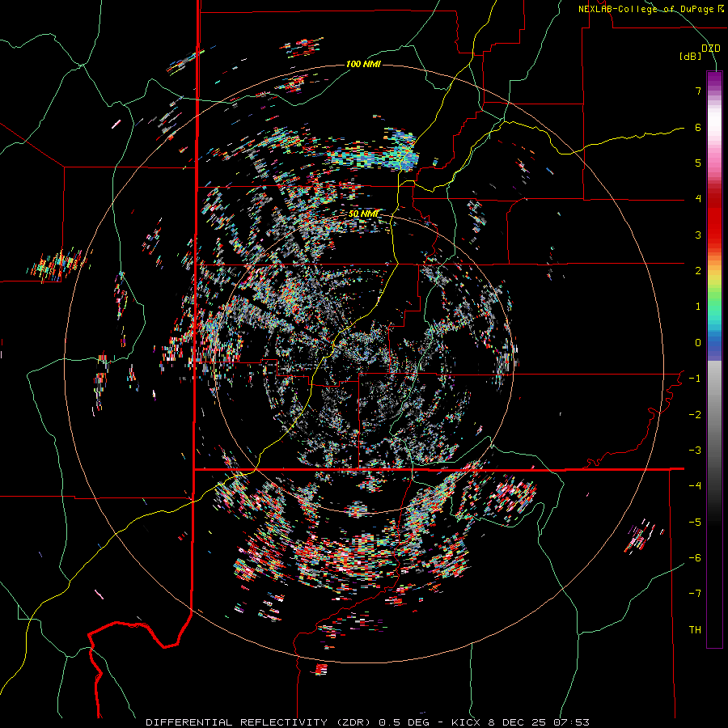The image size is (728, 728).
Task: Click the -3 value on the color scale
Action: pos(695,451)
